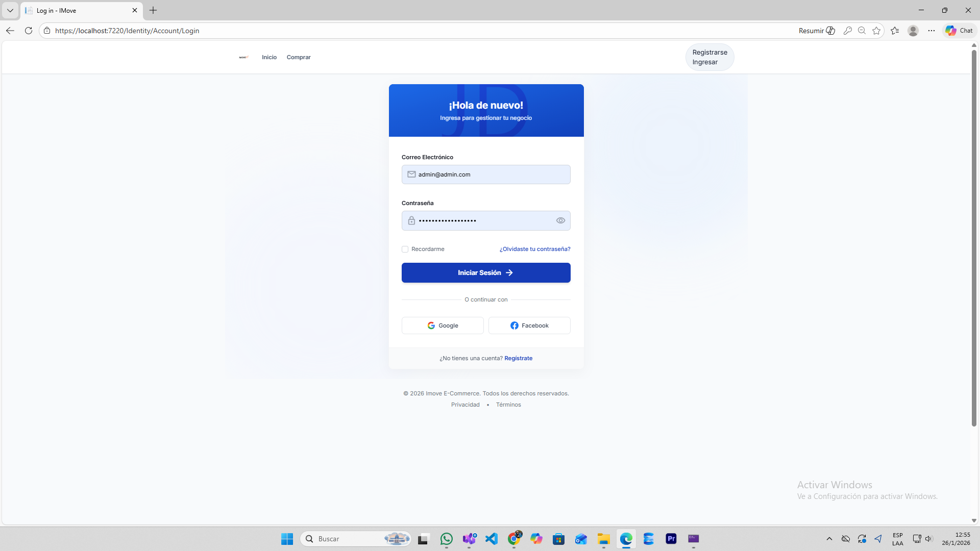Image resolution: width=980 pixels, height=551 pixels.
Task: Open the Comprar menu item
Action: click(299, 57)
